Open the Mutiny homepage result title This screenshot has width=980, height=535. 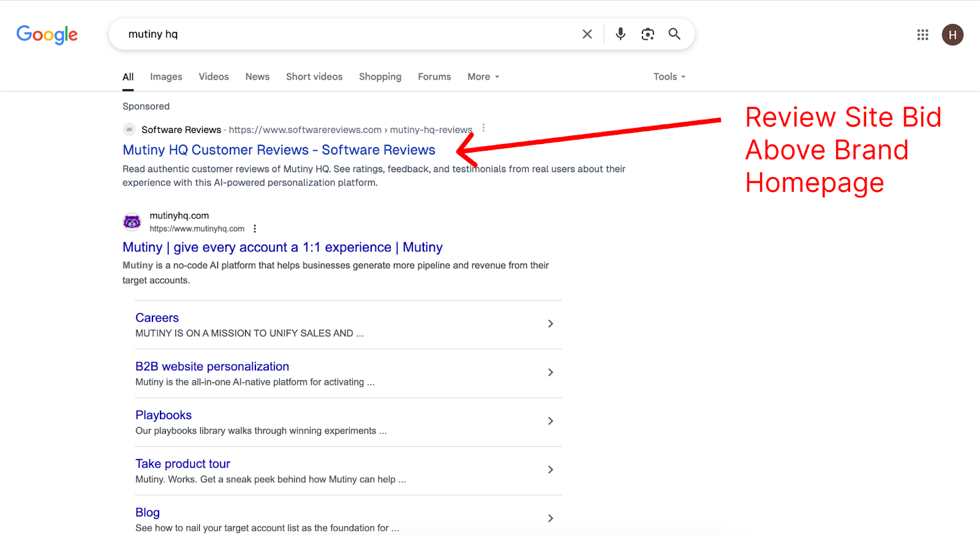coord(282,247)
